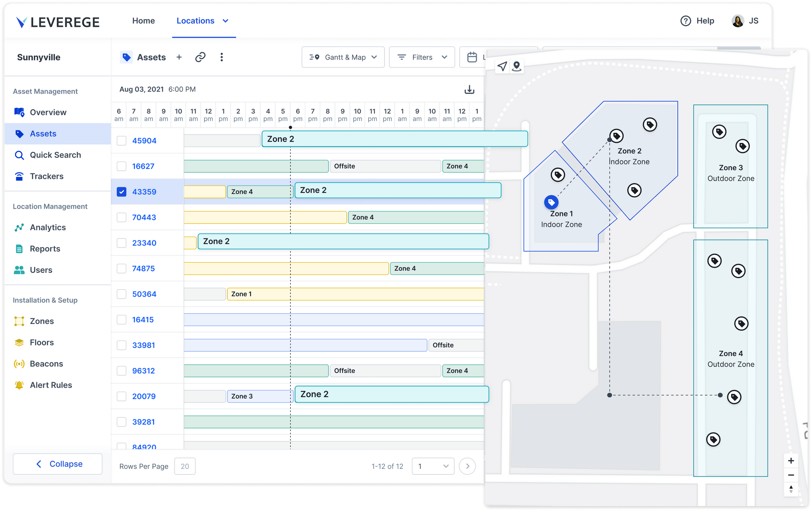Screen dimensions: 812x511
Task: Click the Rows Per Page input field
Action: point(185,466)
